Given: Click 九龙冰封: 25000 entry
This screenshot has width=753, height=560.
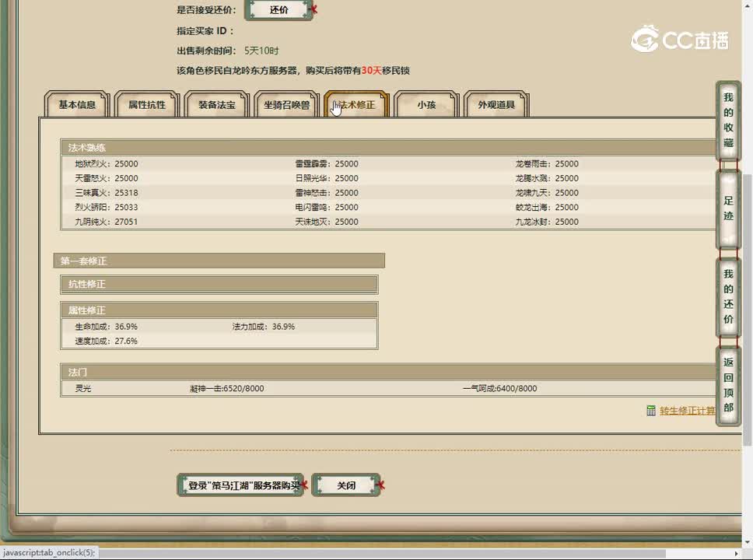Looking at the screenshot, I should 547,222.
